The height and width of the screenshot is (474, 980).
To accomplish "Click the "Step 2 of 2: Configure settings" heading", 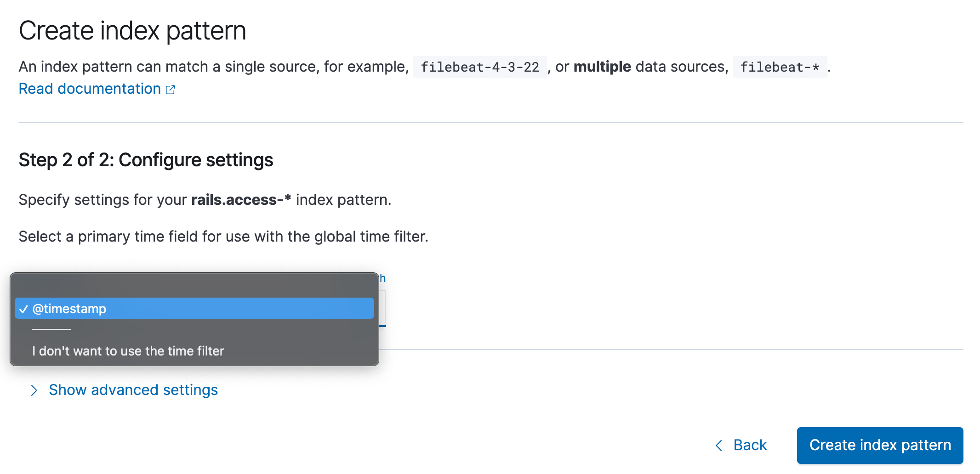I will point(146,160).
